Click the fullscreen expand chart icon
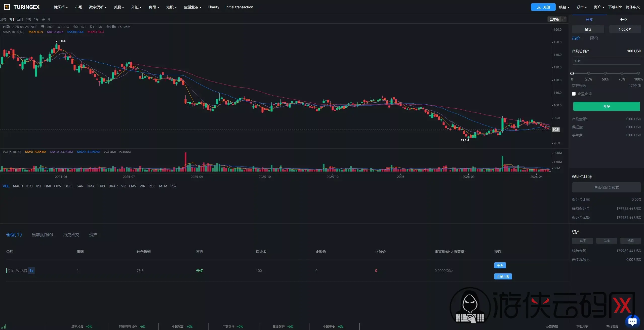 [564, 19]
